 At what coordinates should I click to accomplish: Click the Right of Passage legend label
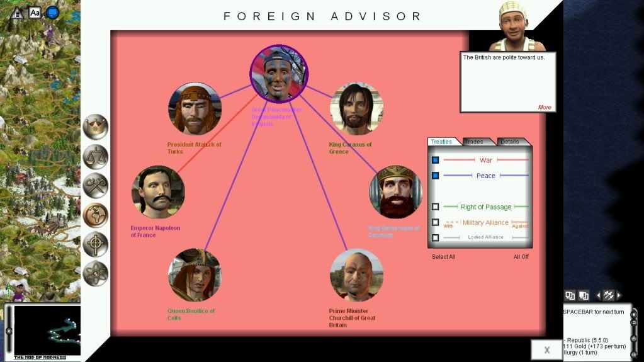coord(486,207)
